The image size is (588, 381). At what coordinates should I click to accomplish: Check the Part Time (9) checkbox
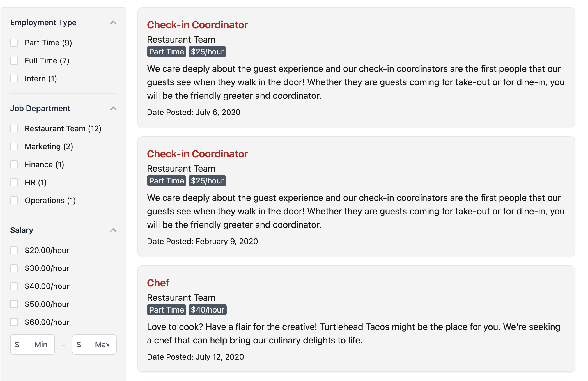(14, 43)
